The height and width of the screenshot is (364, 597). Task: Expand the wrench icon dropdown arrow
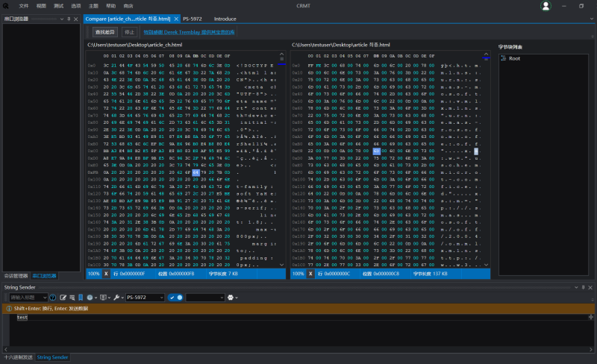[122, 298]
